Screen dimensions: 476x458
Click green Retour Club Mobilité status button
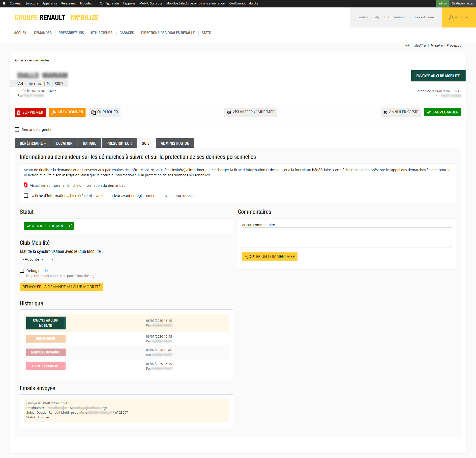(x=49, y=226)
